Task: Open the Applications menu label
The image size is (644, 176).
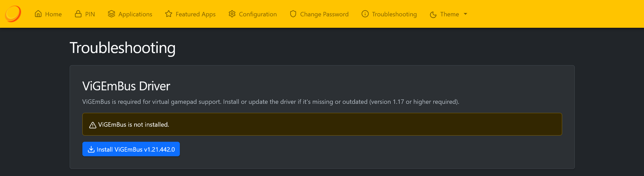Action: click(135, 14)
